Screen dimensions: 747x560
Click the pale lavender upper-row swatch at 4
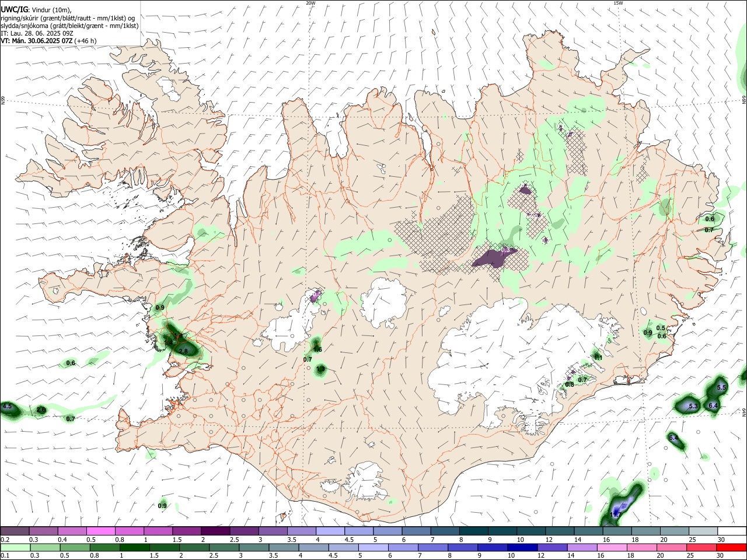330,531
